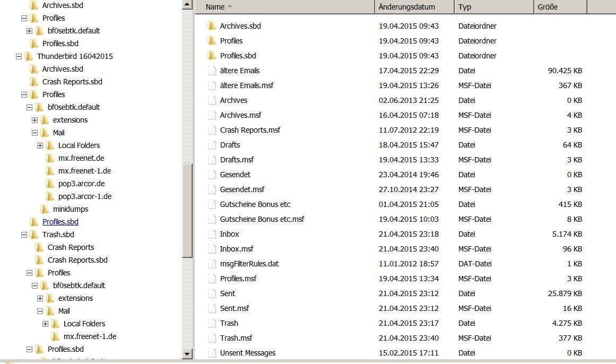Expand the collapsed bf0sebtk.default node with plus sign
Image resolution: width=616 pixels, height=364 pixels.
coord(29,31)
